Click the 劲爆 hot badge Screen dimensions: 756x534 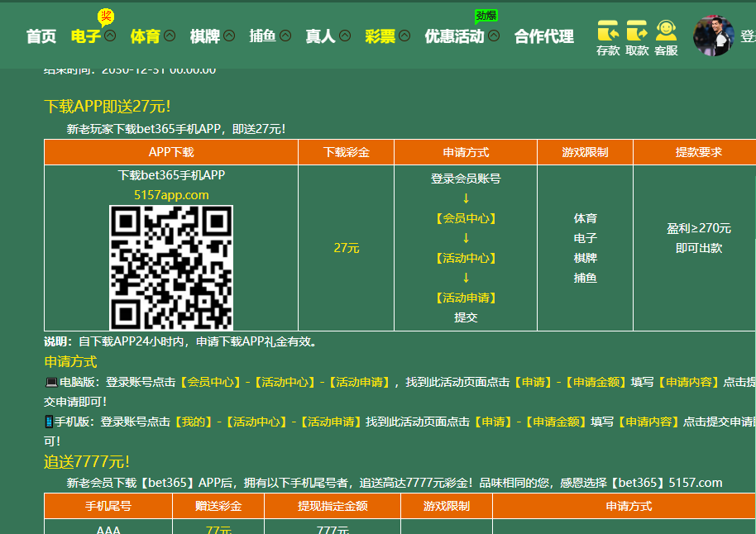pos(486,16)
